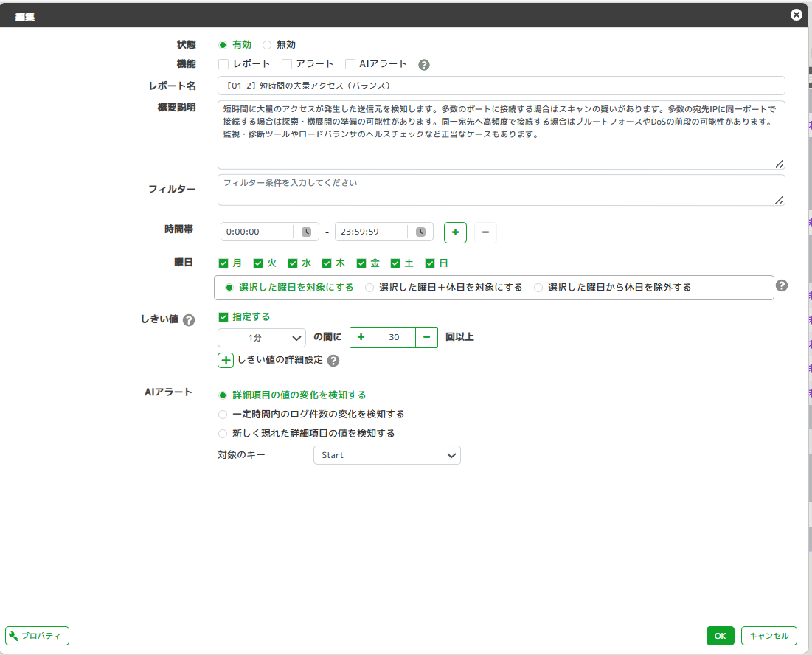Image resolution: width=812 pixels, height=655 pixels.
Task: Select 選択した曜日から休日を除外する option
Action: [538, 288]
